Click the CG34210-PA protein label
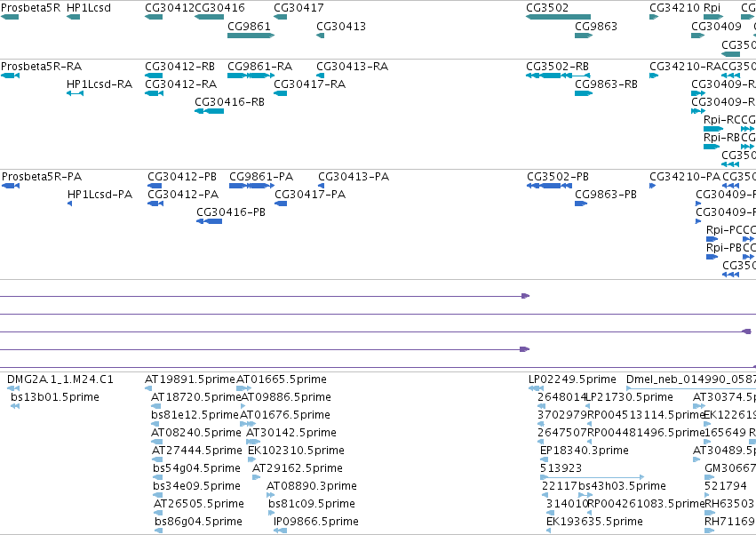Image resolution: width=756 pixels, height=535 pixels. click(x=685, y=177)
